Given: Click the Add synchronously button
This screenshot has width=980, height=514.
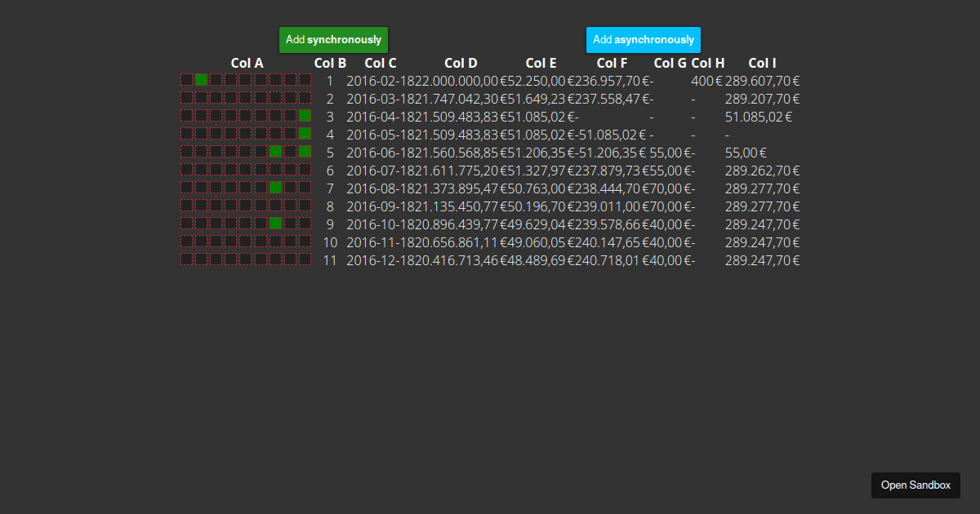Looking at the screenshot, I should (333, 39).
